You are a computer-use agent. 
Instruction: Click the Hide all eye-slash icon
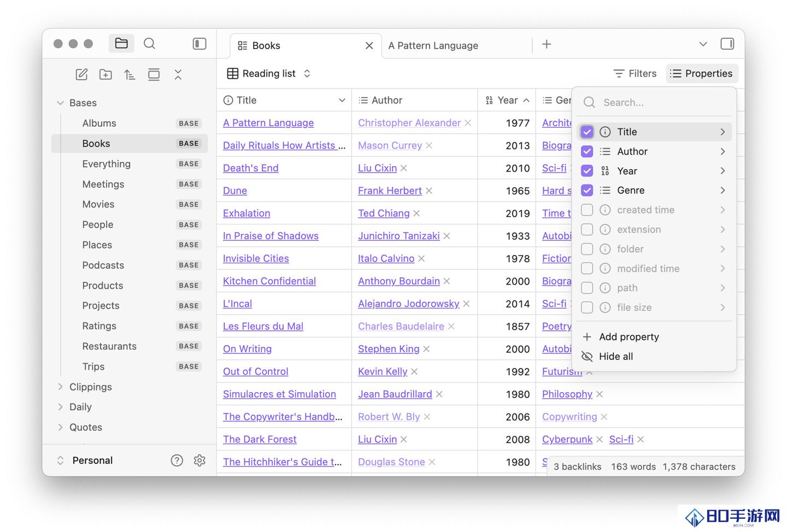(x=587, y=356)
